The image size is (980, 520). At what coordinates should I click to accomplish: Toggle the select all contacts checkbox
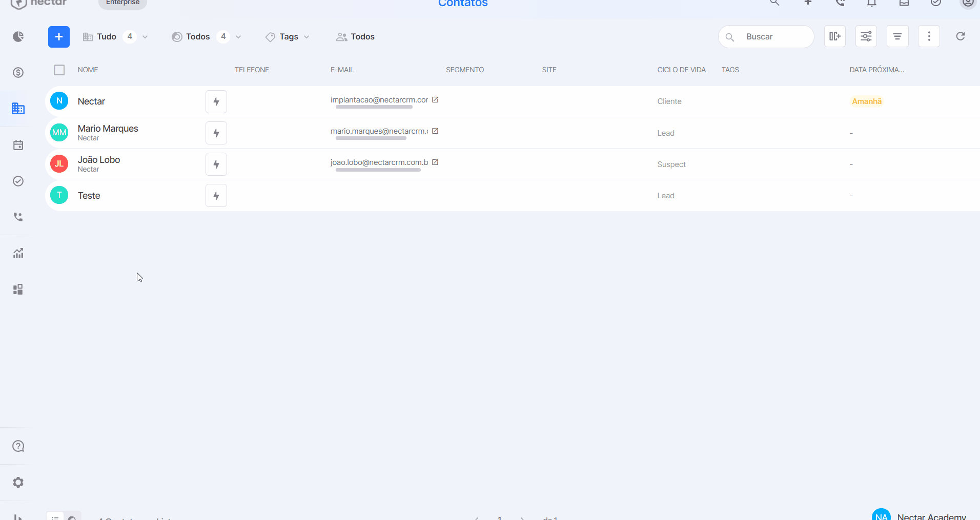[59, 70]
